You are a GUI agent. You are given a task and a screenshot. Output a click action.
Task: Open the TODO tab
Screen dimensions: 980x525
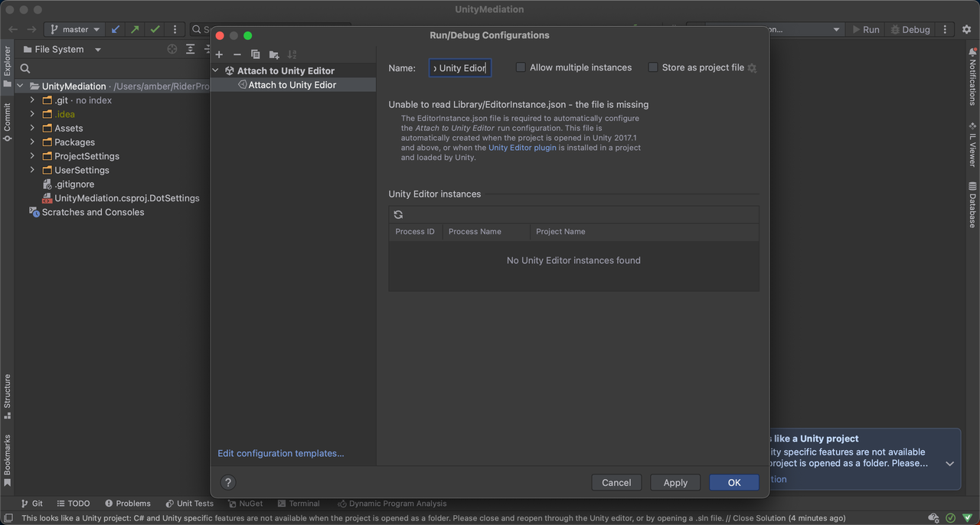coord(73,504)
